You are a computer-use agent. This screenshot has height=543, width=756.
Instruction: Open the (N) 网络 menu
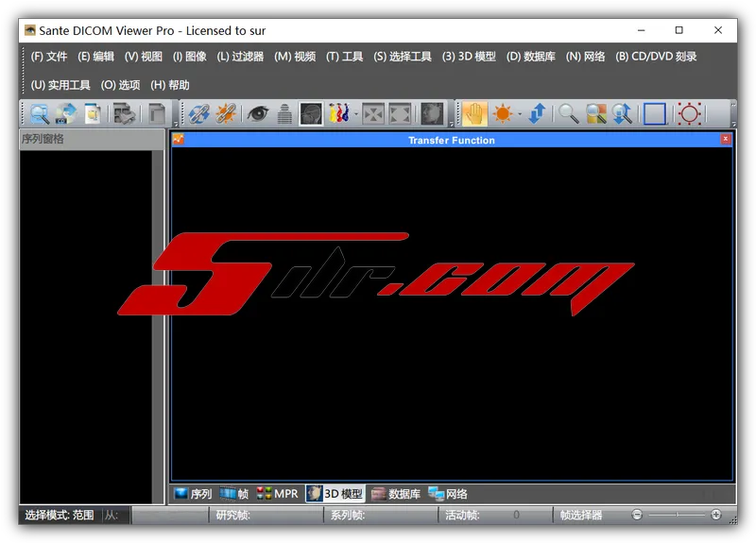click(585, 57)
